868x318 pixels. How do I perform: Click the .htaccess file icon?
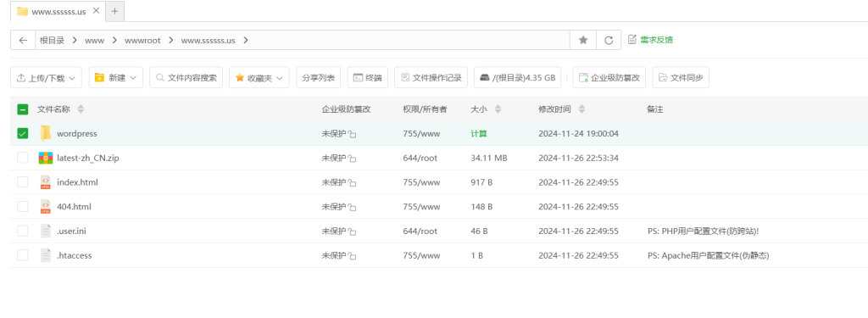coord(46,255)
